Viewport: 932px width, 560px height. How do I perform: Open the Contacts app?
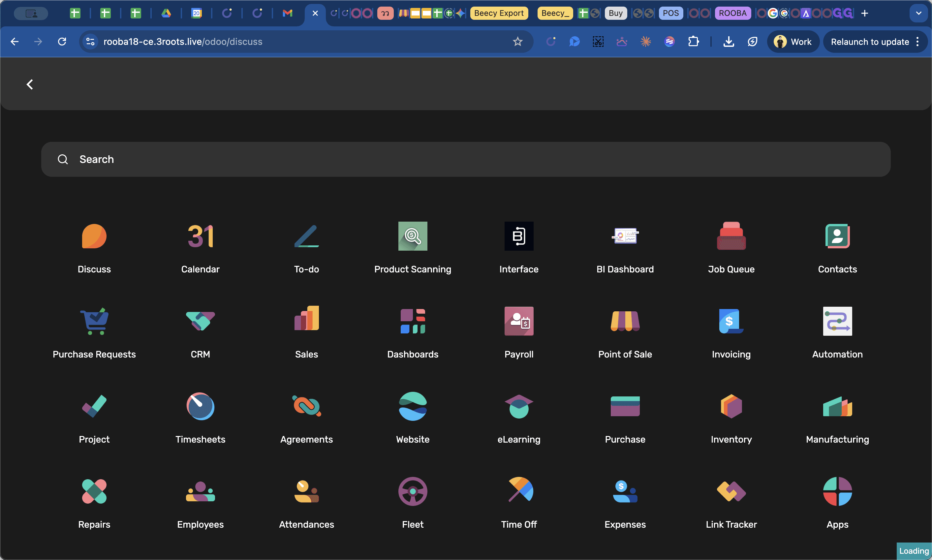[837, 247]
